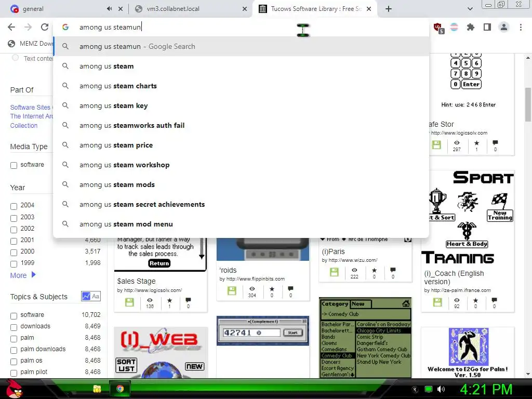This screenshot has height=399, width=532.
Task: Open Chrome three-dot menu
Action: [x=521, y=27]
